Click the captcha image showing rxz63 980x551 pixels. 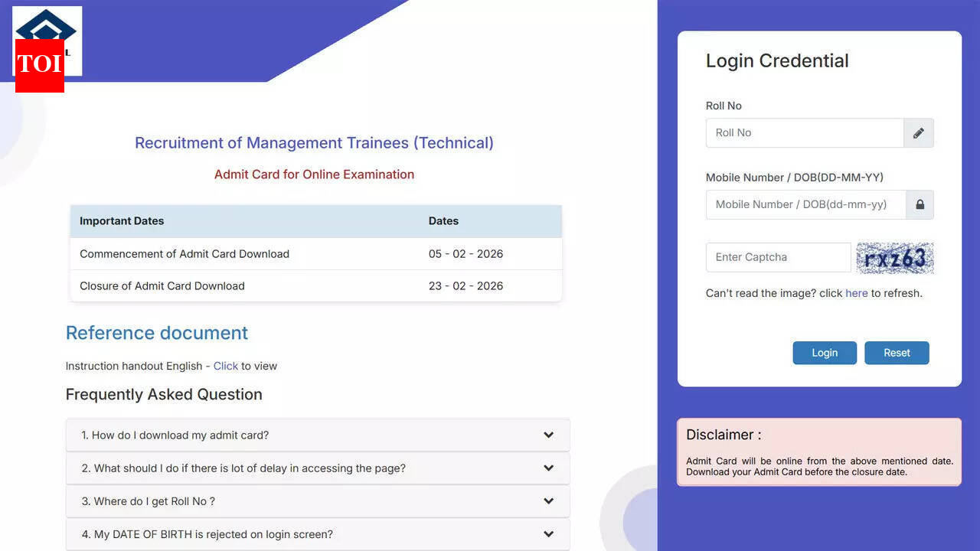pyautogui.click(x=894, y=258)
